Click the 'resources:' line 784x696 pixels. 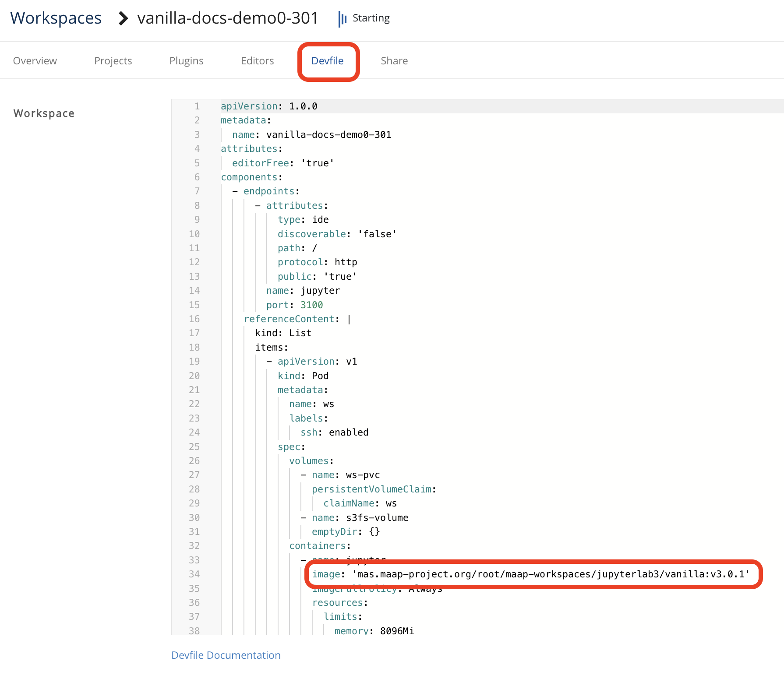pyautogui.click(x=340, y=603)
